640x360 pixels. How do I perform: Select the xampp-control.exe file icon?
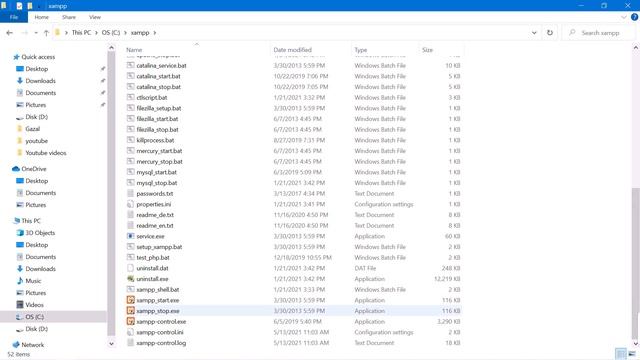pyautogui.click(x=131, y=321)
